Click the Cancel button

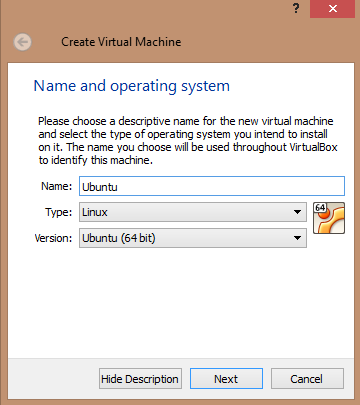pos(307,379)
